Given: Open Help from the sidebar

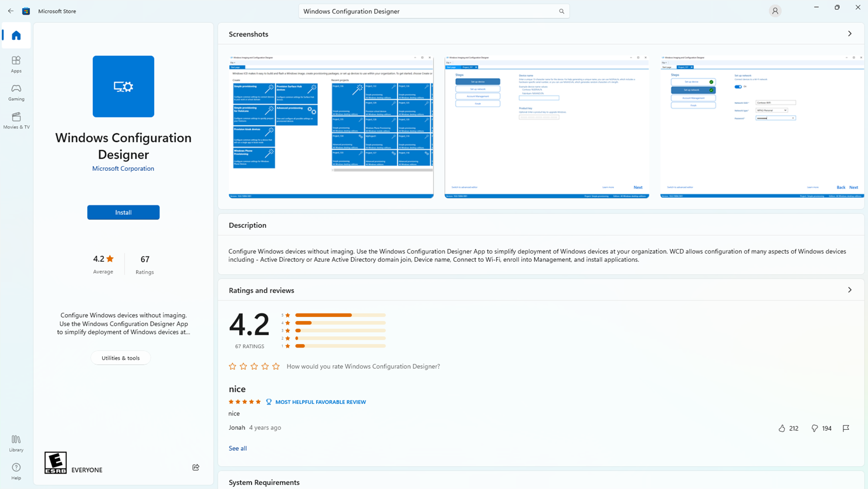Looking at the screenshot, I should [x=16, y=471].
